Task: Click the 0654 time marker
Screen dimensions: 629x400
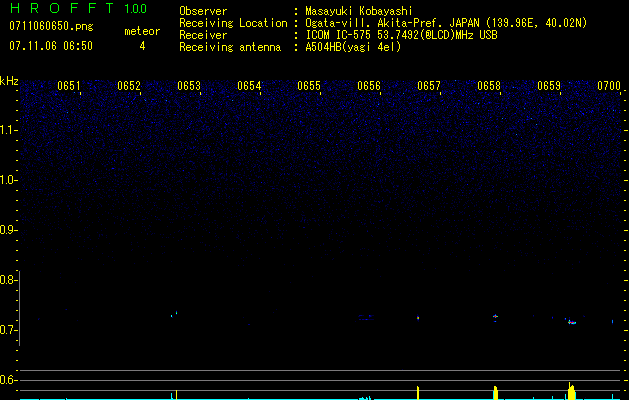Action: click(249, 86)
